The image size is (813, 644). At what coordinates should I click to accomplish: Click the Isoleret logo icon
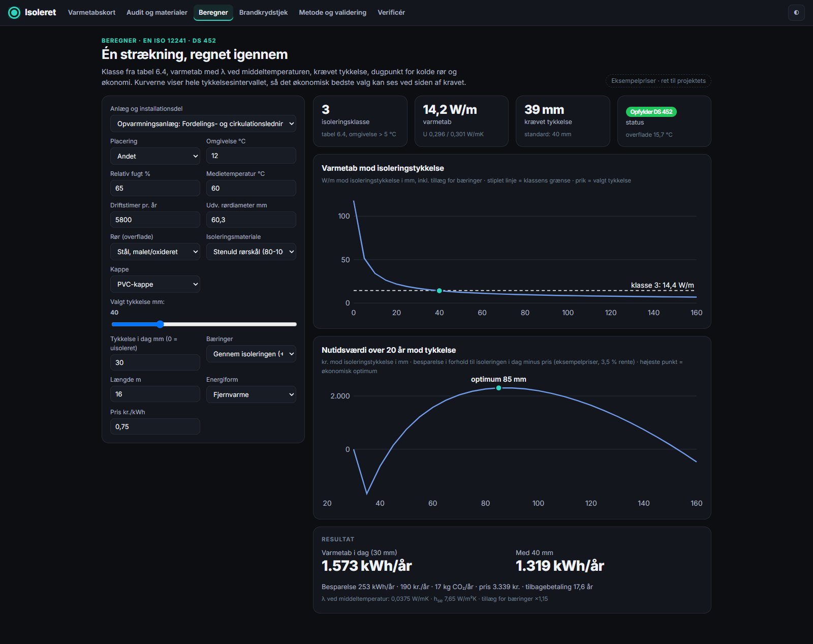pos(14,12)
